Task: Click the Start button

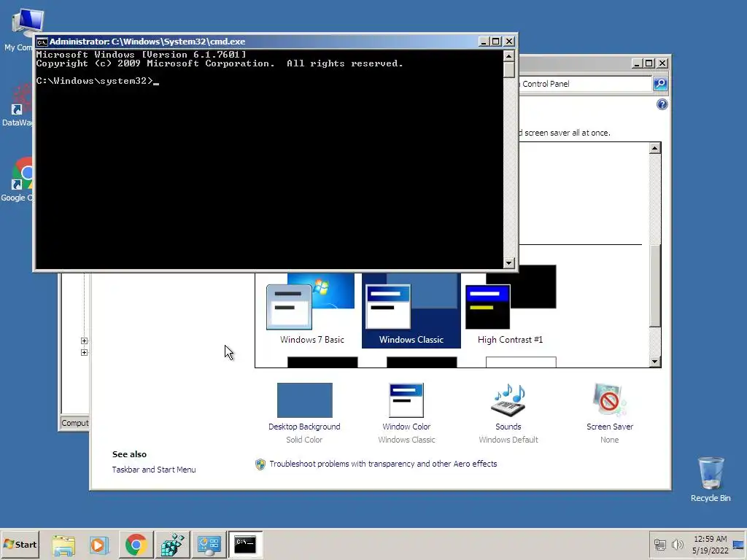Action: (20, 544)
